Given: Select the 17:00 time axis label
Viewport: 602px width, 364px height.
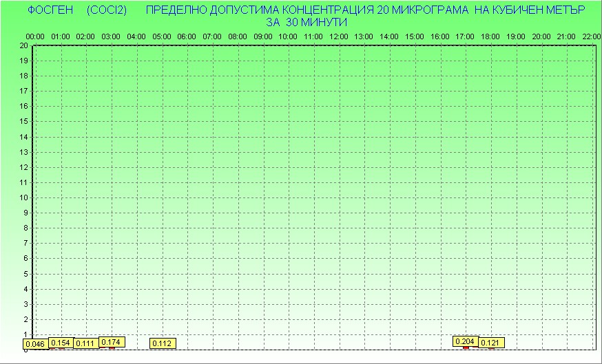Looking at the screenshot, I should pyautogui.click(x=465, y=36).
